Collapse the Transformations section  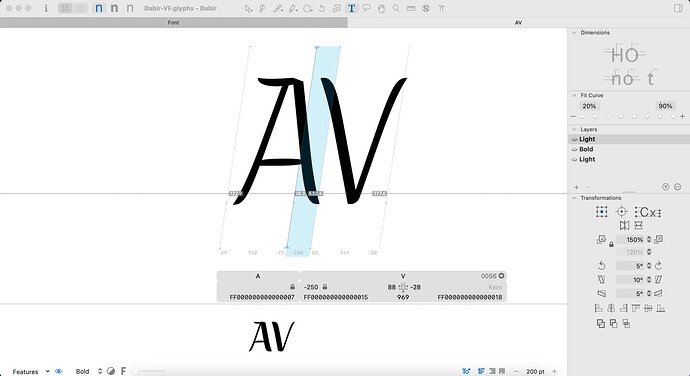point(574,198)
